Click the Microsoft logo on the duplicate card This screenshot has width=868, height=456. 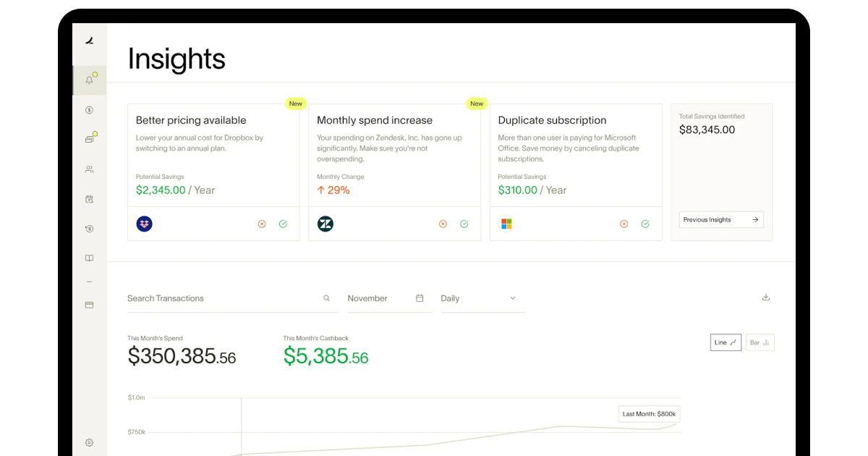(x=506, y=224)
